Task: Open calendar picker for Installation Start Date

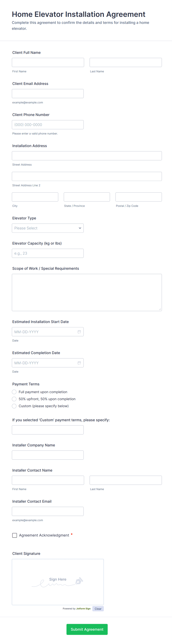Action: pyautogui.click(x=79, y=332)
